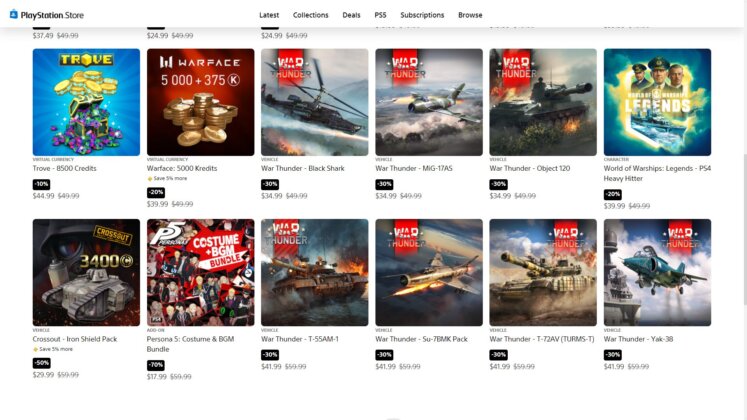The width and height of the screenshot is (747, 420).
Task: Open the War Thunder - T-55AM-1 title link
Action: tap(300, 339)
